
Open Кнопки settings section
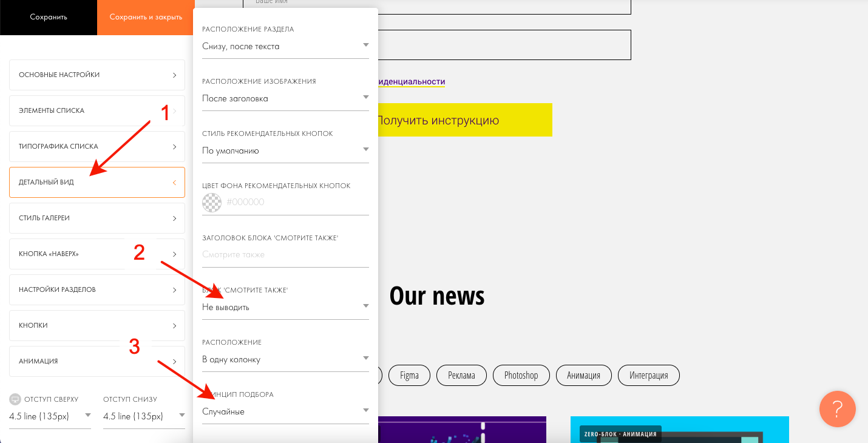point(97,325)
